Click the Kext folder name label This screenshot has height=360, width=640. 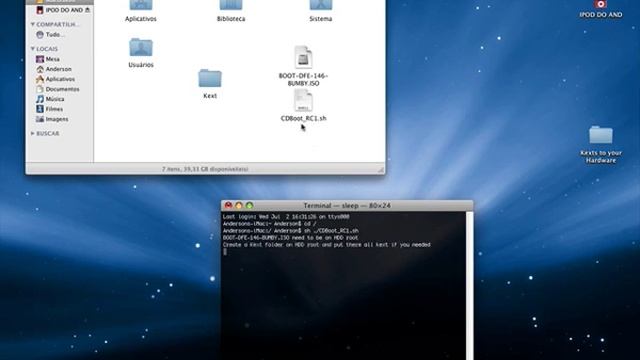tap(210, 96)
